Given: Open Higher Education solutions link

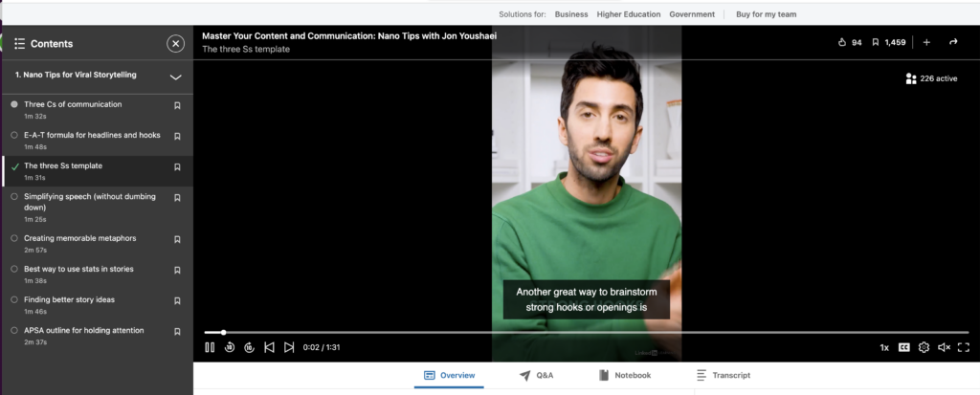Looking at the screenshot, I should [x=628, y=14].
